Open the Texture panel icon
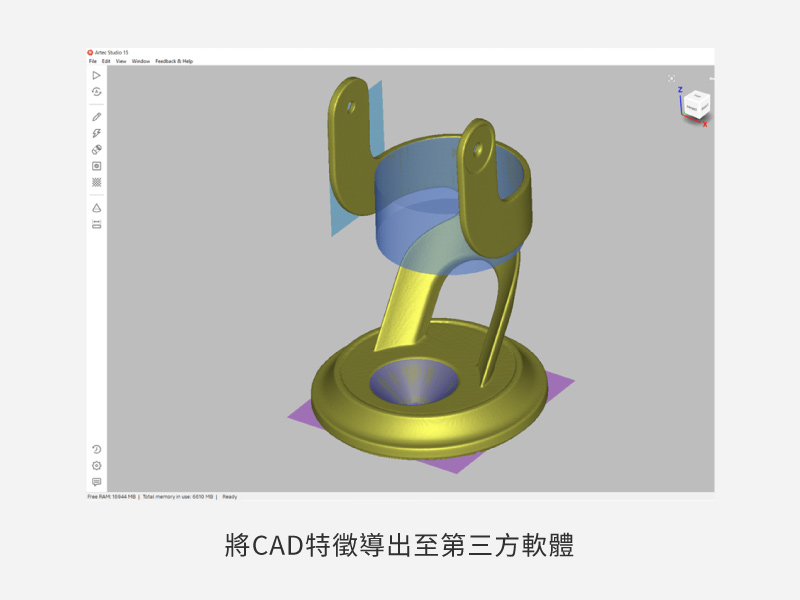 pyautogui.click(x=96, y=166)
